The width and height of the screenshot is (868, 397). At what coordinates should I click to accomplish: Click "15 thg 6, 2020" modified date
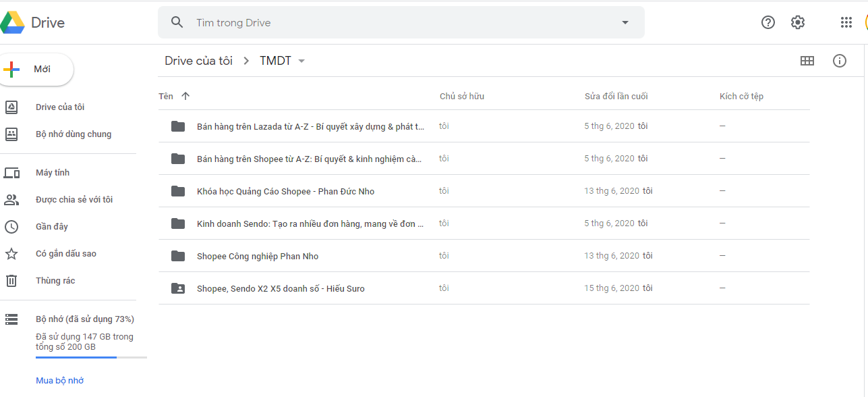coord(612,288)
